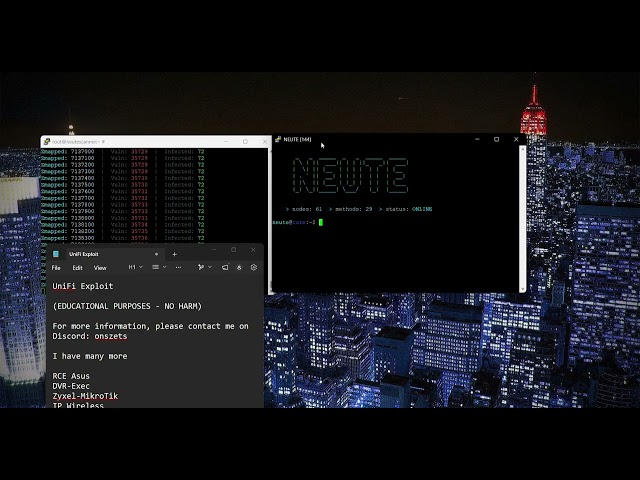Image resolution: width=640 pixels, height=480 pixels.
Task: Click the '(EDUCATIONAL PURPOSES - NO HARM)' line
Action: 127,306
